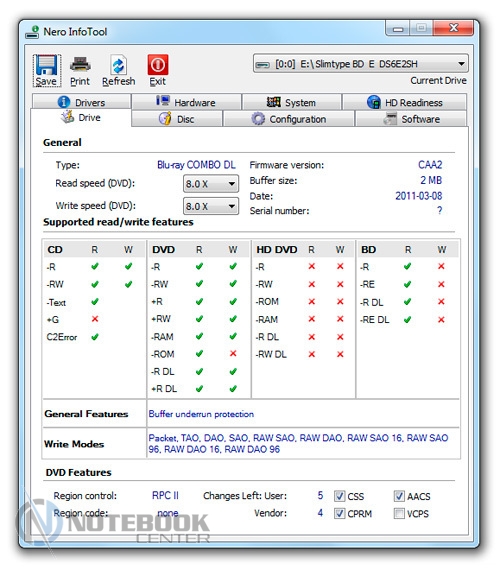Click the HD Readiness globe icon
The width and height of the screenshot is (500, 570).
[x=373, y=102]
